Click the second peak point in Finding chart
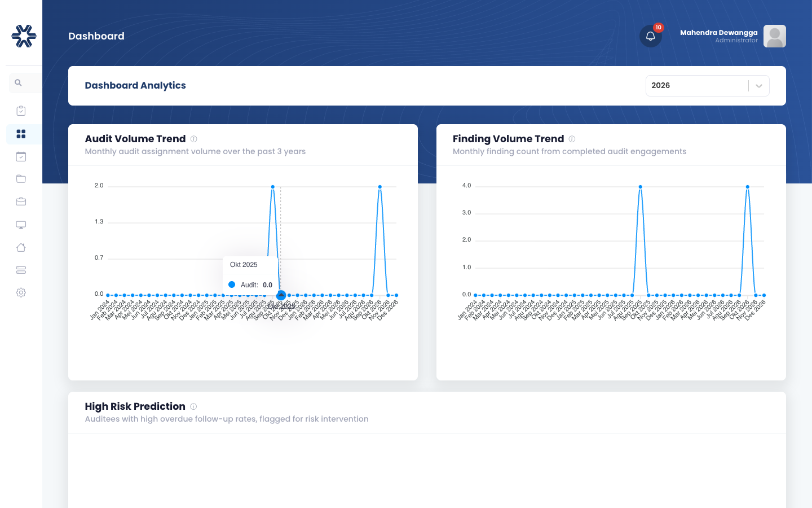Viewport: 812px width, 508px height. [x=748, y=187]
